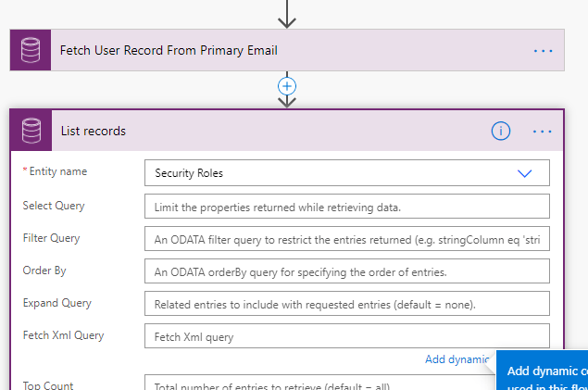The image size is (588, 390).
Task: Show info for the List records action
Action: [x=501, y=131]
